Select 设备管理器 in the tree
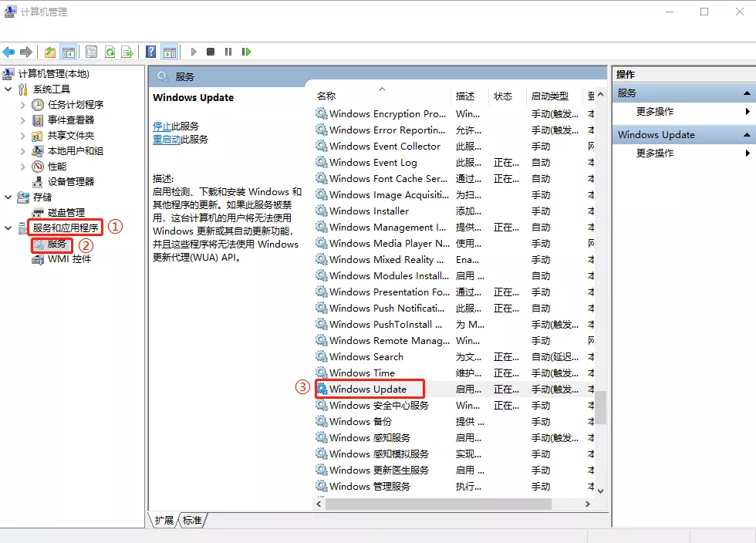The width and height of the screenshot is (756, 543). tap(71, 182)
